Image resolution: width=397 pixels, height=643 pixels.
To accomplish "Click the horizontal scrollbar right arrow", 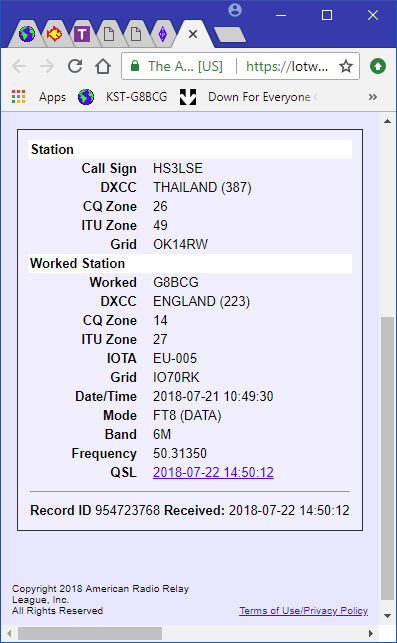I will [371, 633].
